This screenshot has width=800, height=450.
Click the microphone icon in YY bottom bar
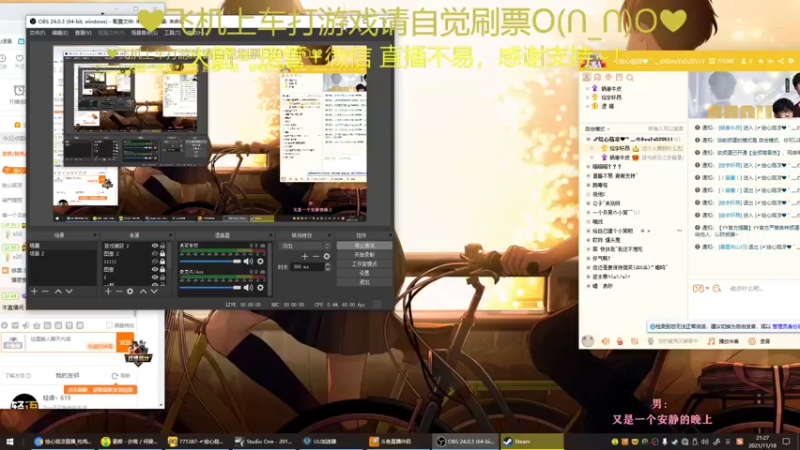pos(651,341)
